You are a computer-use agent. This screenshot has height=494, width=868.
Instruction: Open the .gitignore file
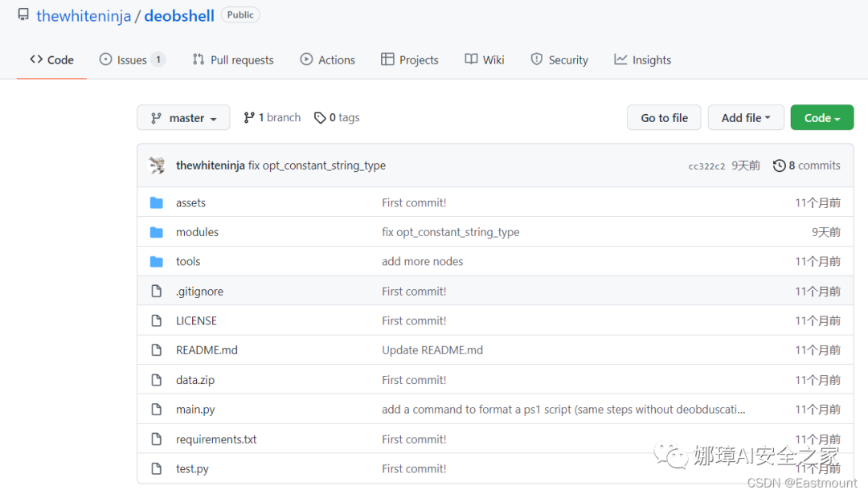coord(200,292)
